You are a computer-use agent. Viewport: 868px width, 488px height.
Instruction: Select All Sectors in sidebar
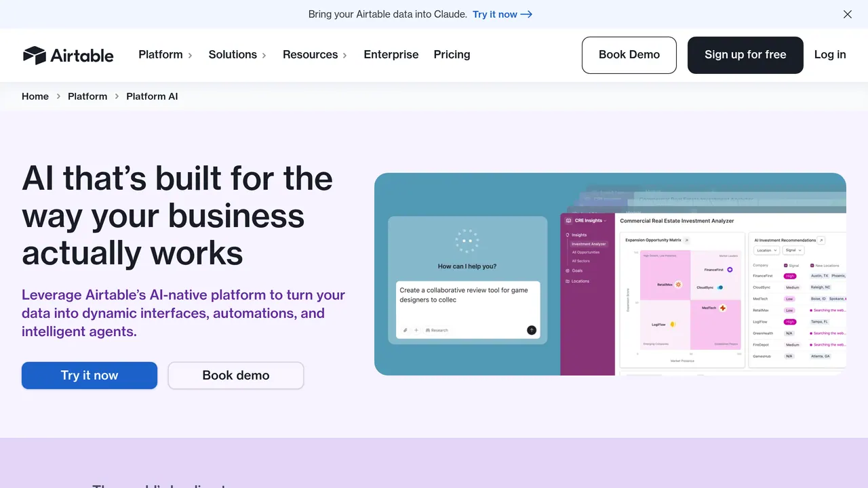581,261
